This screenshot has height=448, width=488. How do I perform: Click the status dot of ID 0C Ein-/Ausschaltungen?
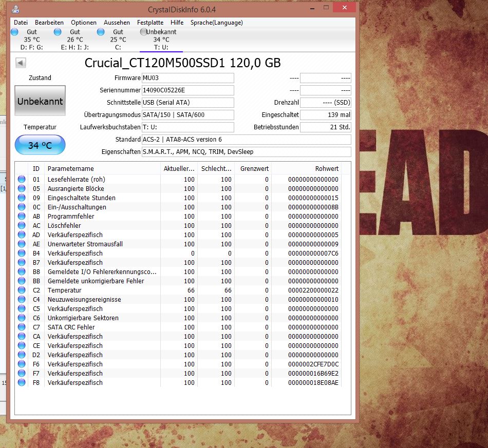click(x=22, y=207)
